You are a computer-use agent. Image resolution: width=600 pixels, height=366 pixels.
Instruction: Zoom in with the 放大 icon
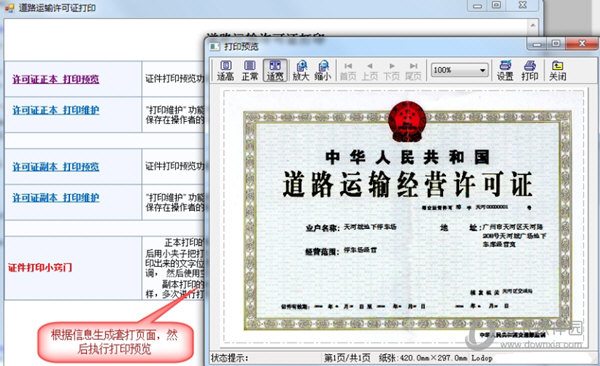click(x=301, y=70)
